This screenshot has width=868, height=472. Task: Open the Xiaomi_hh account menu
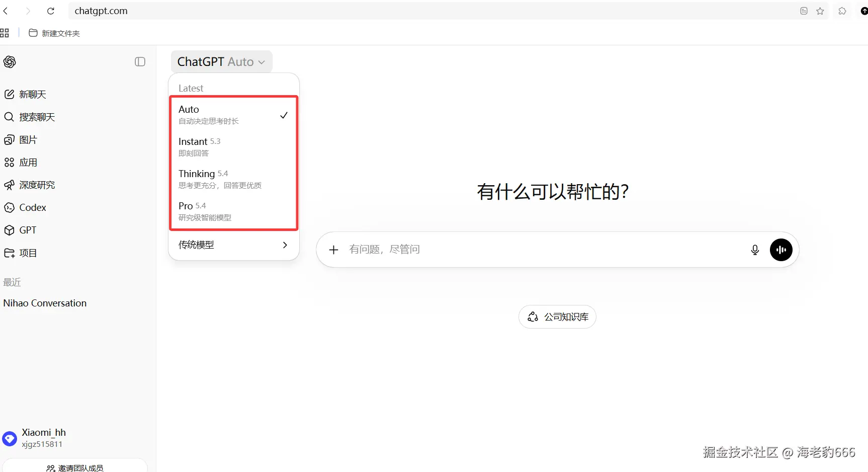click(x=34, y=438)
